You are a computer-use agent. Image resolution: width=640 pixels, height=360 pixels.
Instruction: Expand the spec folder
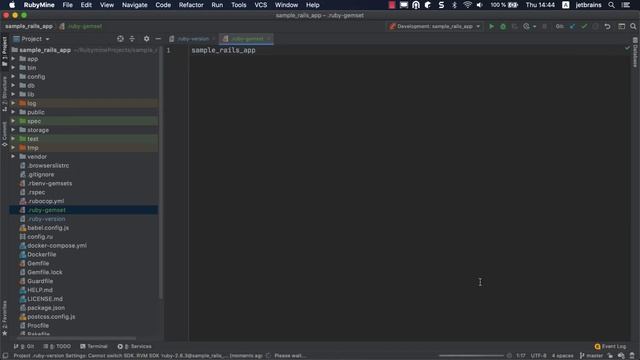click(13, 121)
